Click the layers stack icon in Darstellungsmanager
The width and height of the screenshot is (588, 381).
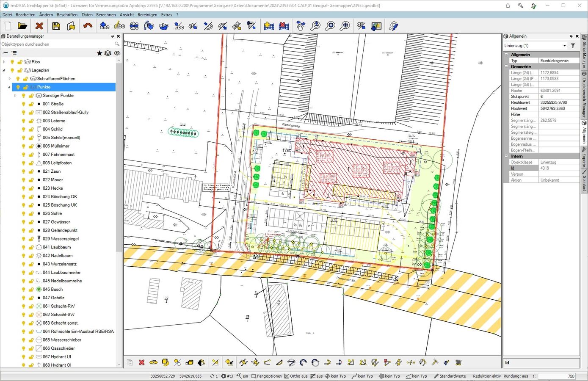pyautogui.click(x=108, y=53)
